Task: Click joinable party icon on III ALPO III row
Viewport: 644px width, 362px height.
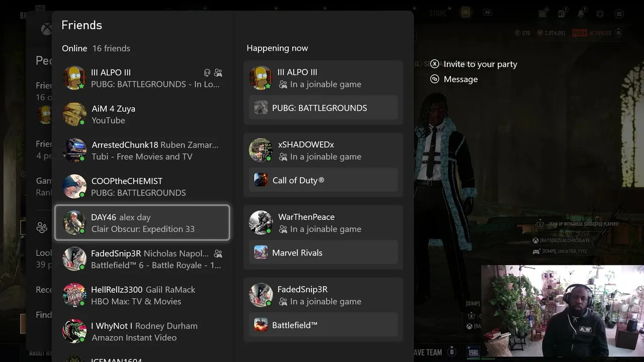Action: click(x=218, y=72)
